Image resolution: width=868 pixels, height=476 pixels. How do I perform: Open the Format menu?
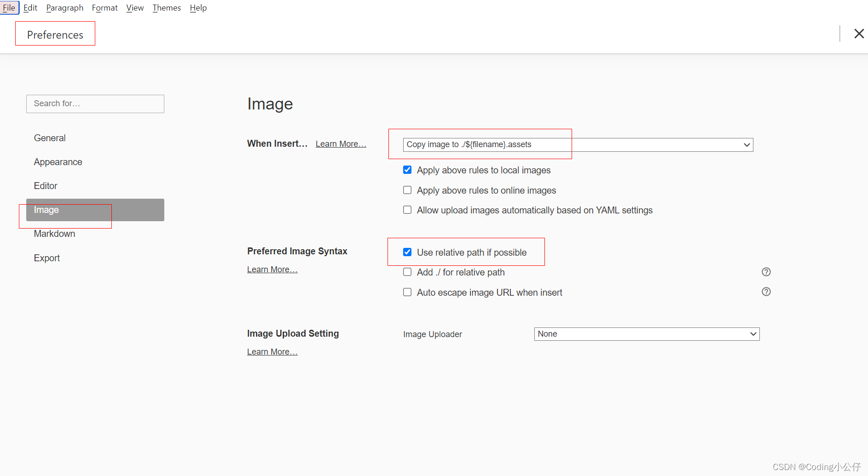[x=105, y=8]
